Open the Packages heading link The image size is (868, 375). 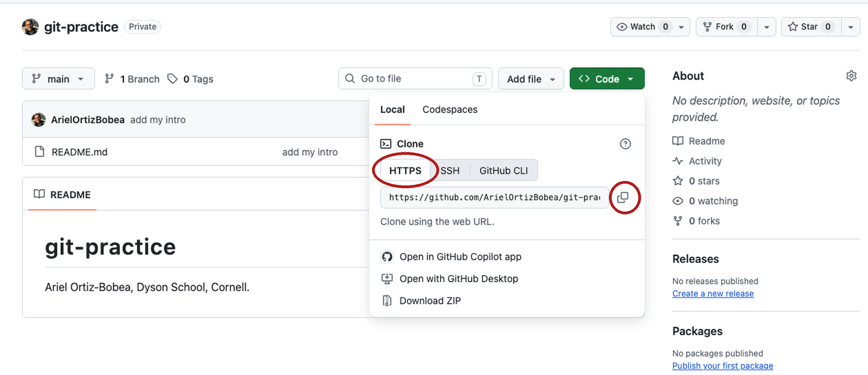tap(697, 331)
